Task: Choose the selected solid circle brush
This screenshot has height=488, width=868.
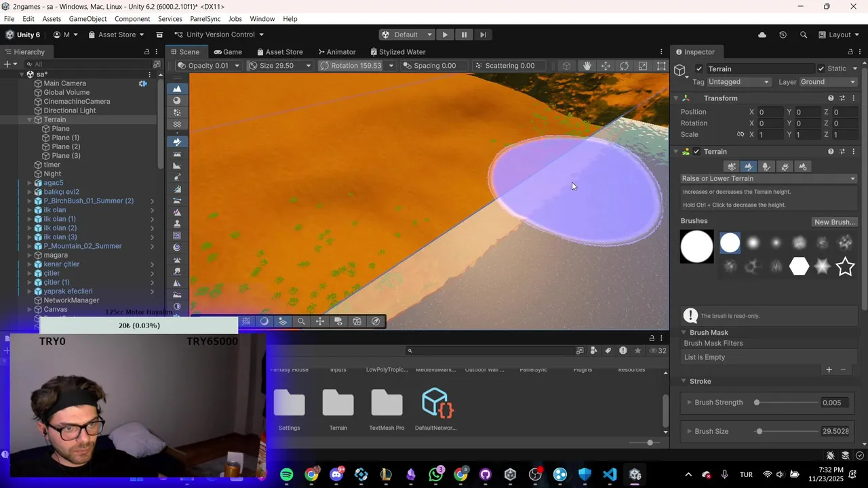Action: coord(730,243)
